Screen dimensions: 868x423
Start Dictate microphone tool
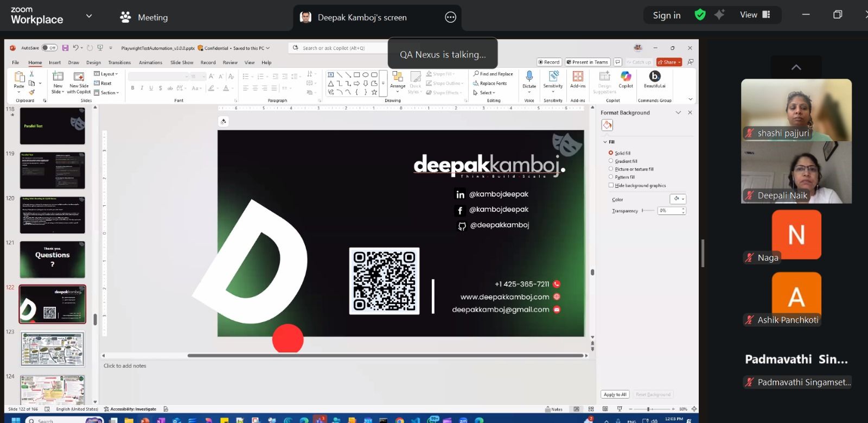point(529,79)
